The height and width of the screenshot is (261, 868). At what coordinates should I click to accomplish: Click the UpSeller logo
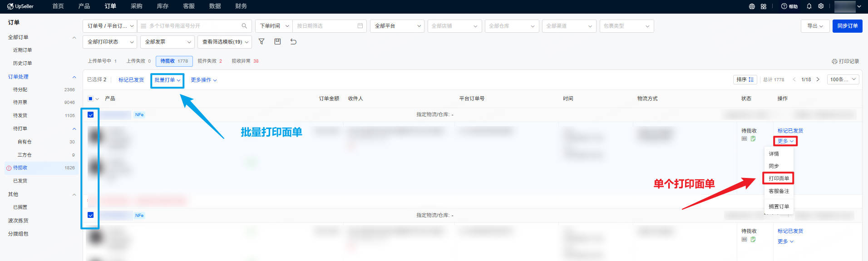pyautogui.click(x=20, y=6)
